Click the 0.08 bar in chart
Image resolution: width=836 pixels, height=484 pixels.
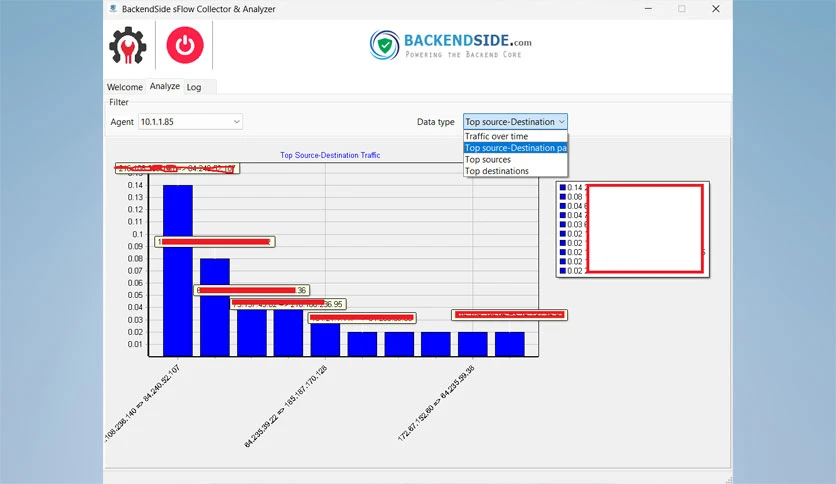215,307
